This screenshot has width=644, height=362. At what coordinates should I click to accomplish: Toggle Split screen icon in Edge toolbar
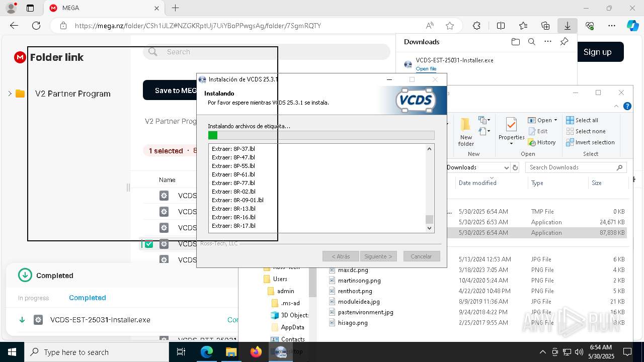point(501,26)
